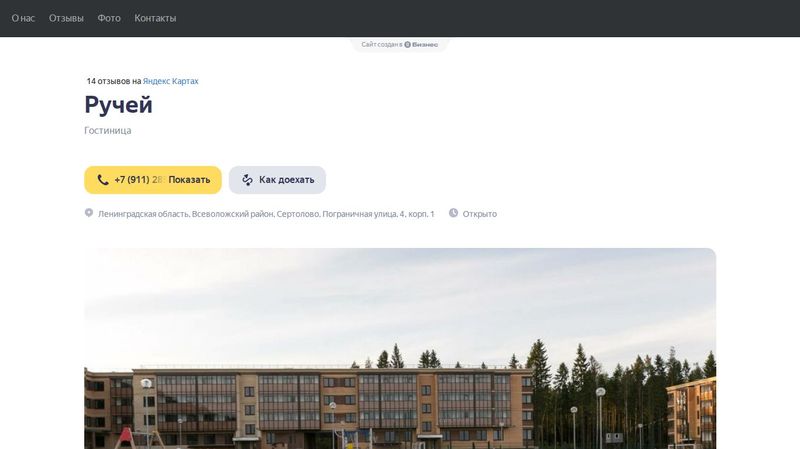Click the route arrows icon
Image resolution: width=800 pixels, height=449 pixels.
tap(247, 180)
